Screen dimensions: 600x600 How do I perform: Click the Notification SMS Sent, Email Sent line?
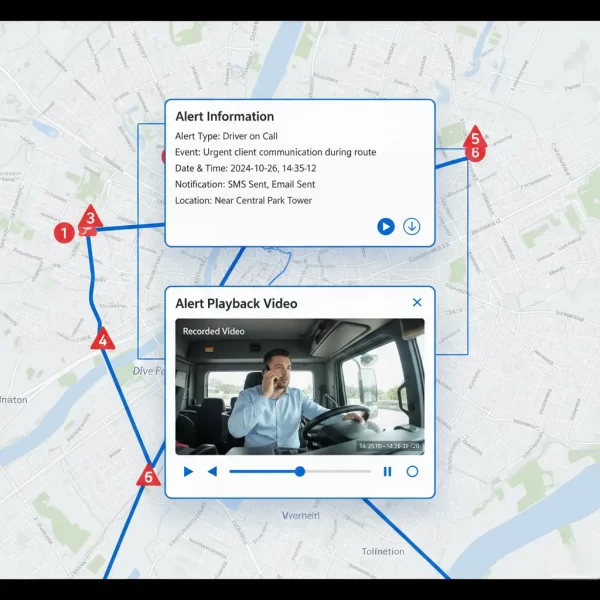click(x=245, y=184)
